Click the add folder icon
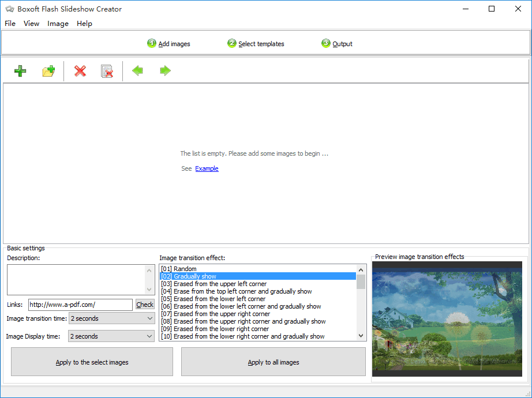Image resolution: width=532 pixels, height=398 pixels. (48, 71)
